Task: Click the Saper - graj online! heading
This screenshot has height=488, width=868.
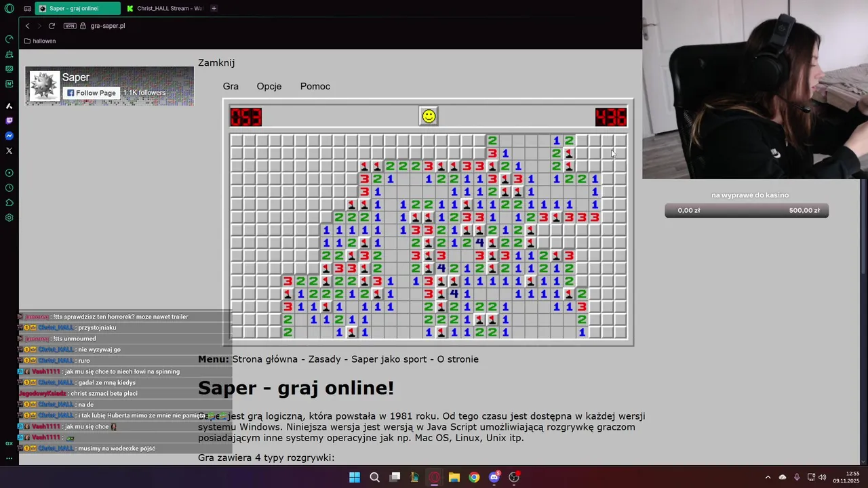Action: point(296,388)
